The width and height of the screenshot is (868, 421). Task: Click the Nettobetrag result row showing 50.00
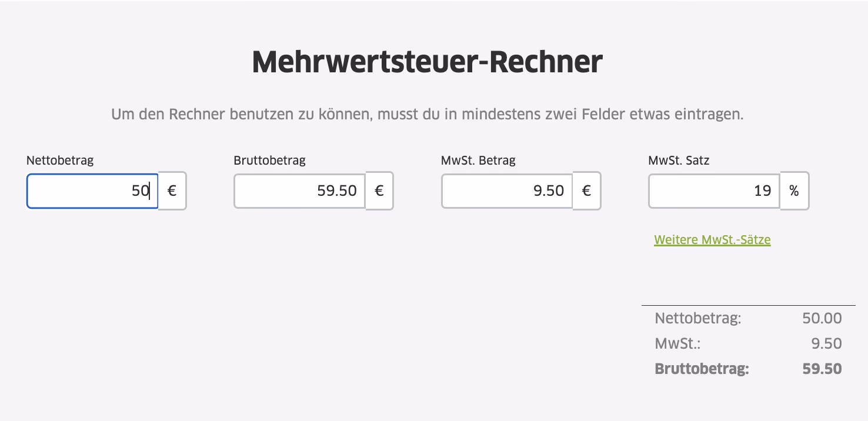(747, 318)
